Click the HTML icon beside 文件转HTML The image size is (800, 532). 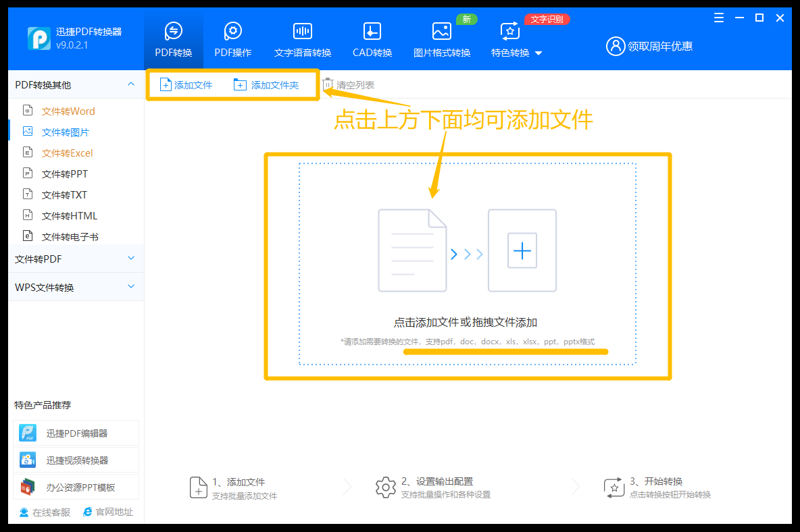point(28,215)
